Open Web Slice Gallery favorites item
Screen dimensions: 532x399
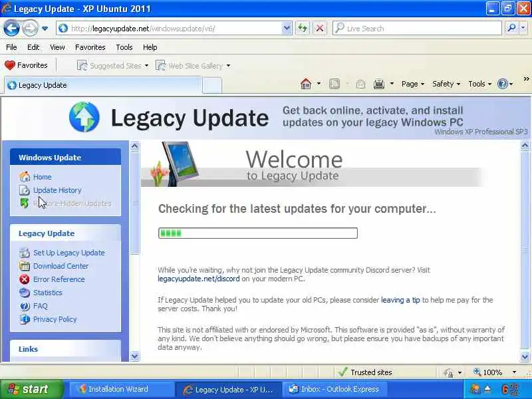tap(193, 65)
